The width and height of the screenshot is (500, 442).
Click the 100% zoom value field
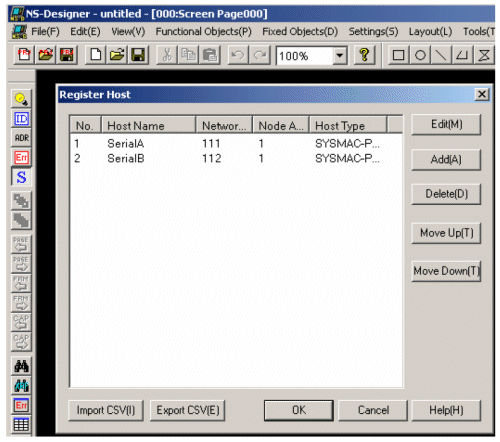point(305,56)
